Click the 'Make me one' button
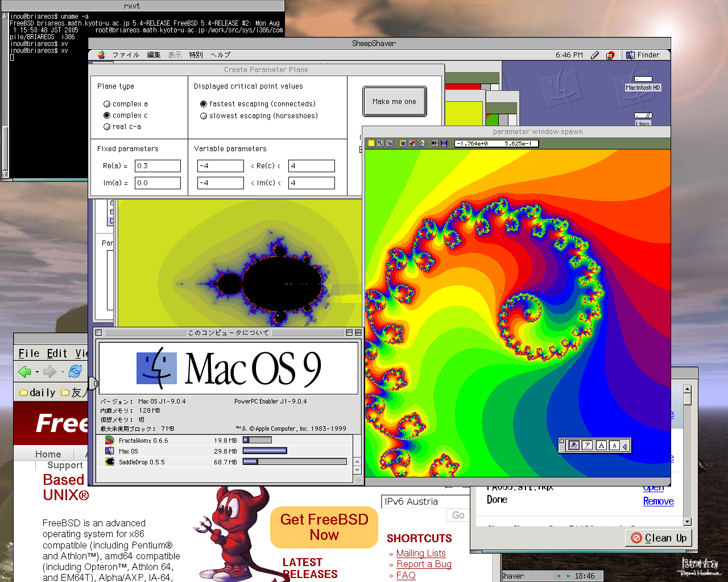The height and width of the screenshot is (582, 728). [394, 102]
